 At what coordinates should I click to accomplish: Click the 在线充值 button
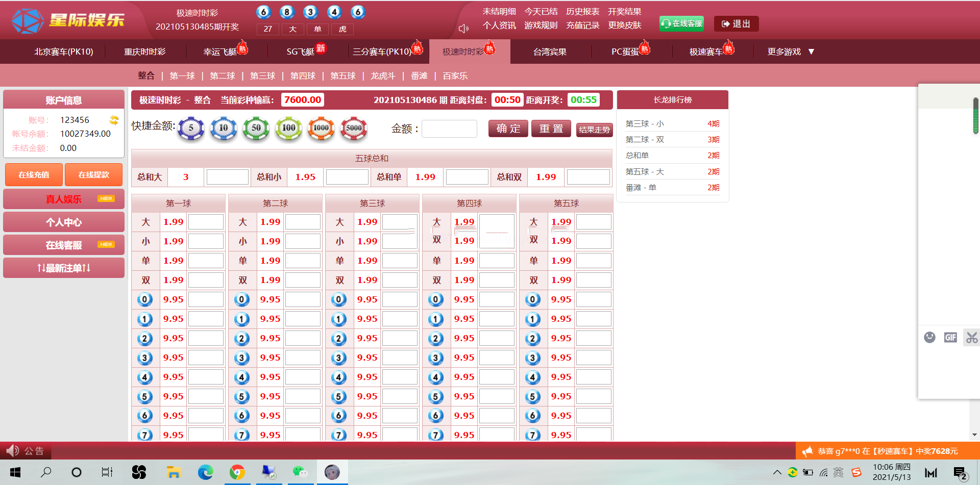(34, 175)
